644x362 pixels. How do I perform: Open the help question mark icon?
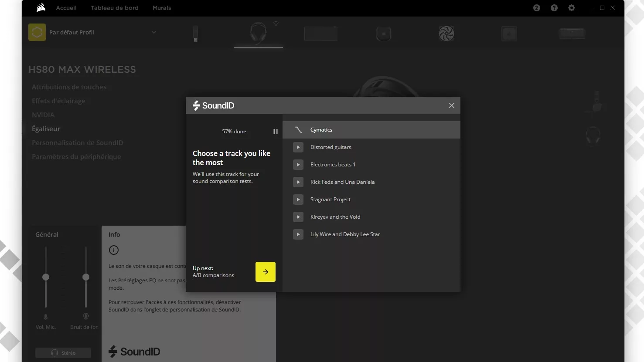[554, 8]
